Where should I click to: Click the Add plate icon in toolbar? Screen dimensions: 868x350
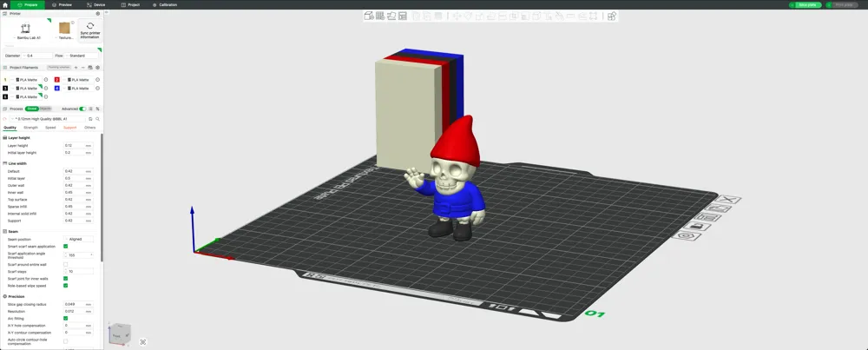coord(380,16)
